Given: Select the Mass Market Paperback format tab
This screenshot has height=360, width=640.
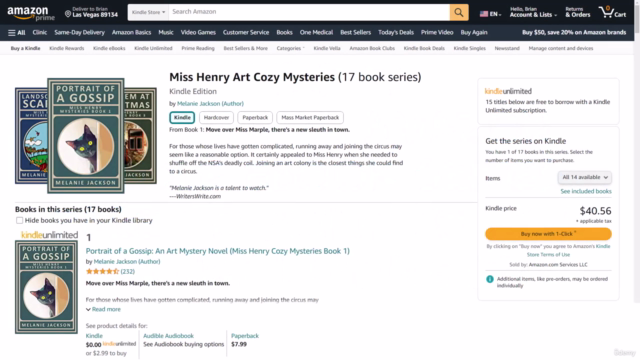Looking at the screenshot, I should [x=310, y=118].
